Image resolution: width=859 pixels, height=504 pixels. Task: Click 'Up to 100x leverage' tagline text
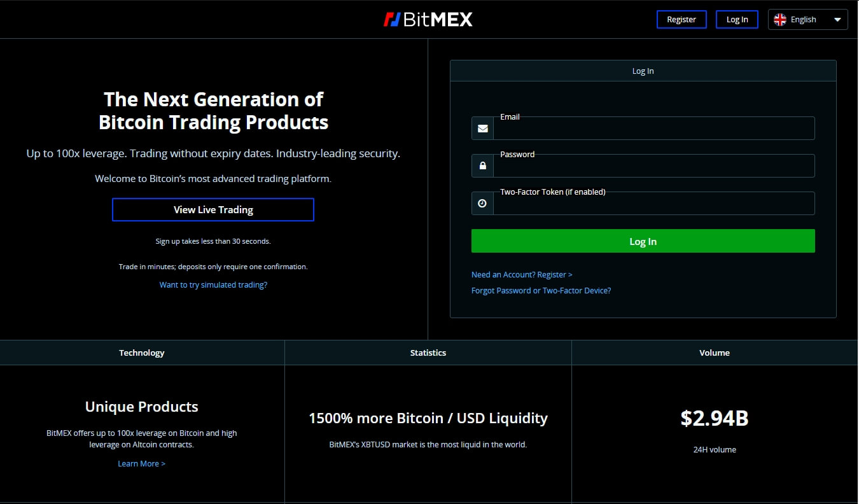pos(213,154)
